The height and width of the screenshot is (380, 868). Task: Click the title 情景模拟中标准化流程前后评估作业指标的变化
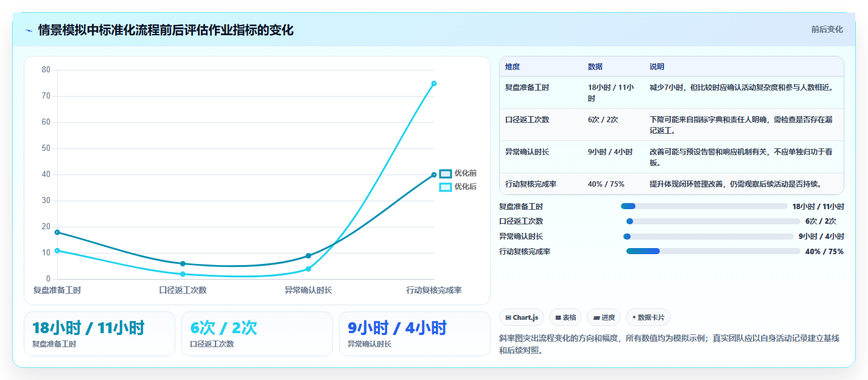point(166,30)
